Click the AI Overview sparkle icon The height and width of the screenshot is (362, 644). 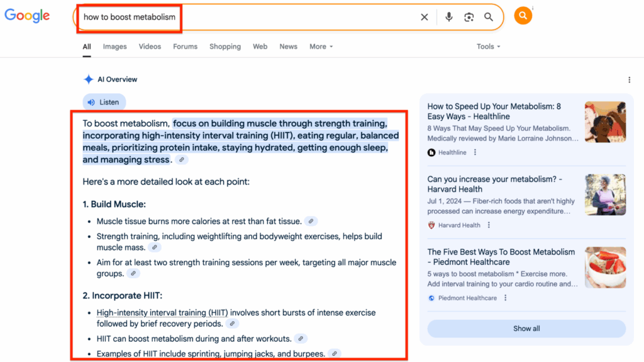[88, 79]
